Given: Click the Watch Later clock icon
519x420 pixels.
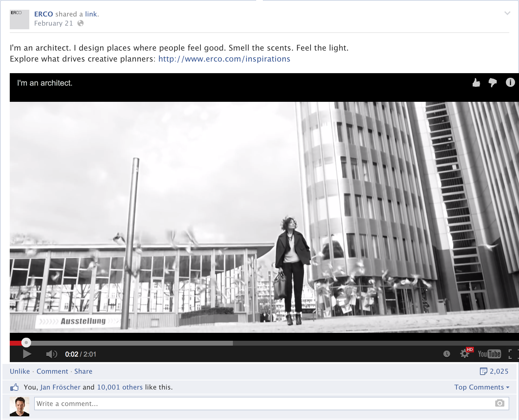Looking at the screenshot, I should 446,354.
